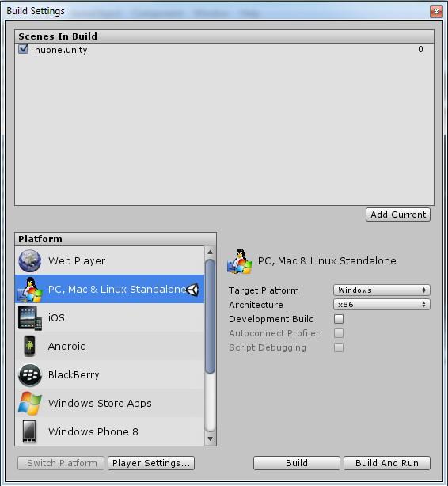
Task: Click the Target Platform label
Action: pos(264,290)
